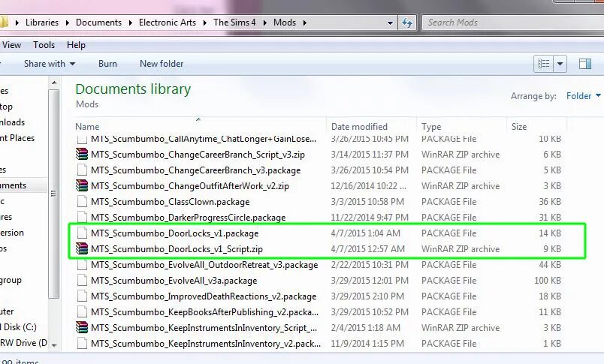Open the view options dropdown arrow
The image size is (604, 364).
pyautogui.click(x=560, y=64)
